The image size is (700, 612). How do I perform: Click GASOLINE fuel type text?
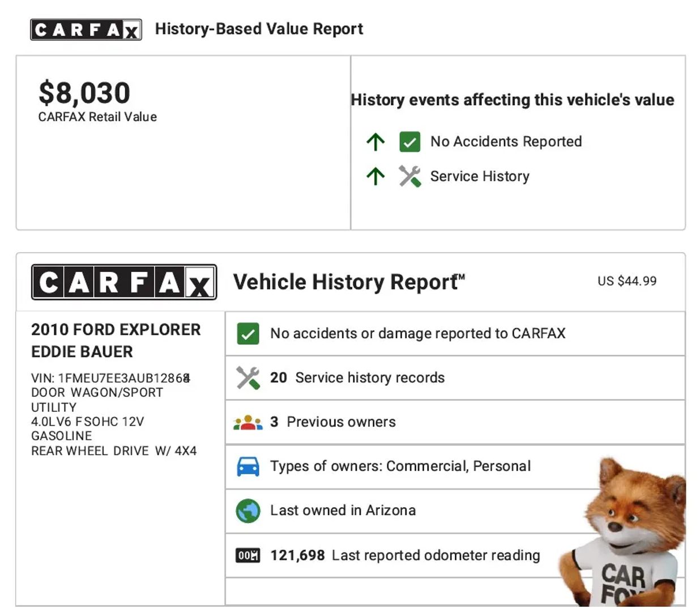62,436
